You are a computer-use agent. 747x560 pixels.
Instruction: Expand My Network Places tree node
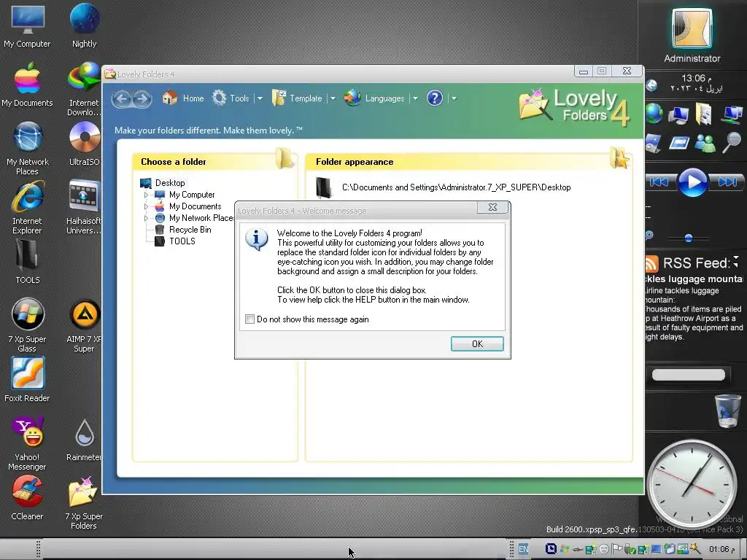click(x=146, y=218)
